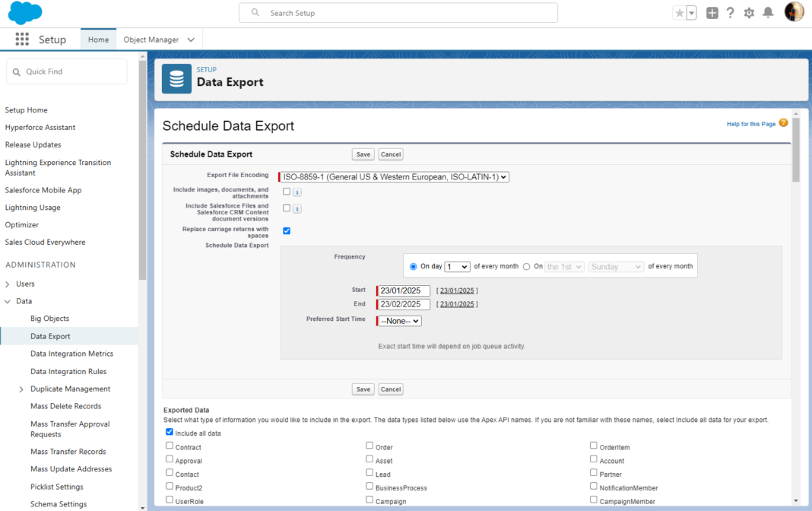812x511 pixels.
Task: Click the Salesforce cloud logo
Action: (26, 12)
